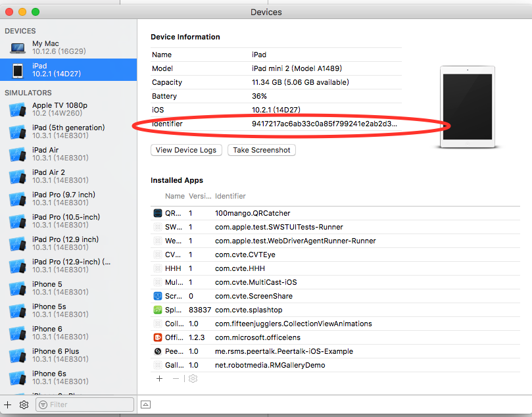Sort installed apps by Name column
The width and height of the screenshot is (532, 417).
coord(175,196)
